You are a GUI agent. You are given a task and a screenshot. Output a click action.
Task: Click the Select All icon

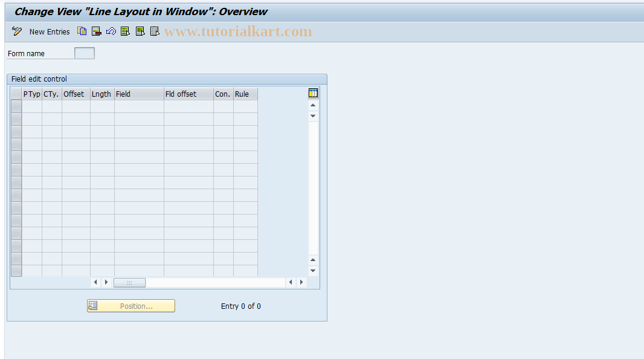click(125, 31)
